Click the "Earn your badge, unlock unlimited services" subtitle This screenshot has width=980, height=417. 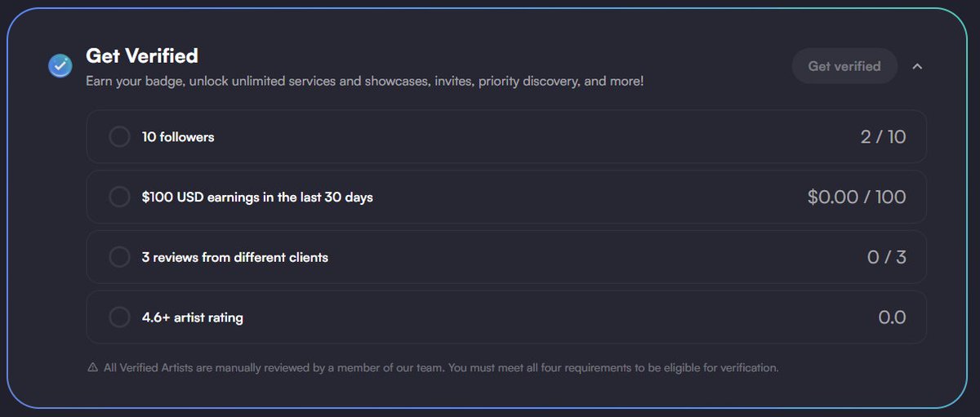[365, 82]
